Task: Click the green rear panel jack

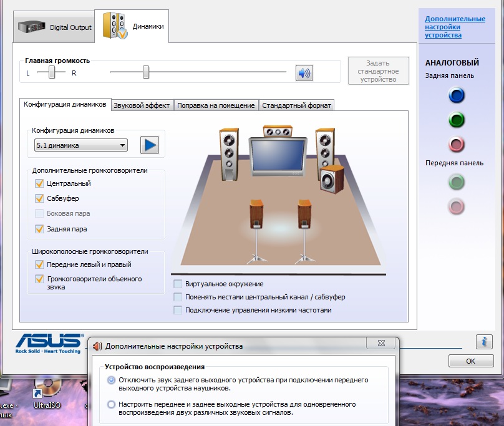Action: 457,120
